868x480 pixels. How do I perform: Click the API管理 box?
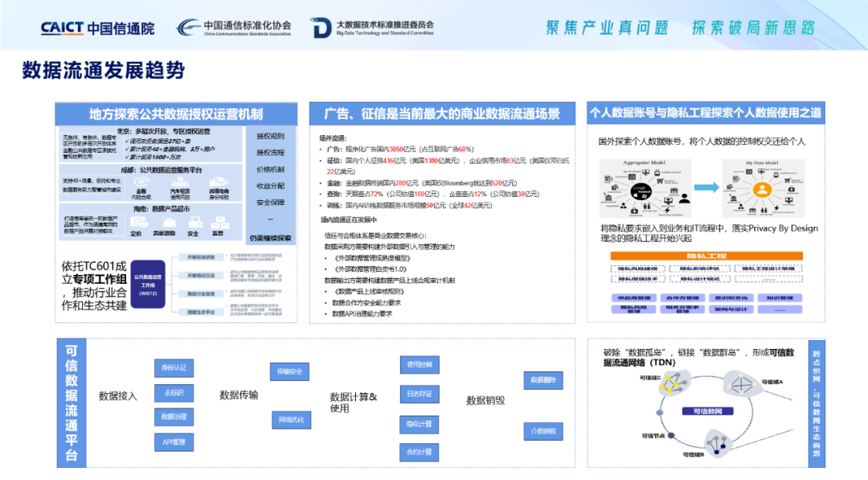coord(174,441)
